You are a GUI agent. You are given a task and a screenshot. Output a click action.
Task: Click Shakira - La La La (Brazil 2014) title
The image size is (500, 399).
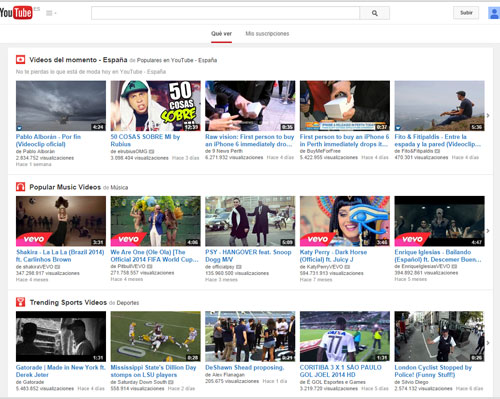click(x=60, y=256)
